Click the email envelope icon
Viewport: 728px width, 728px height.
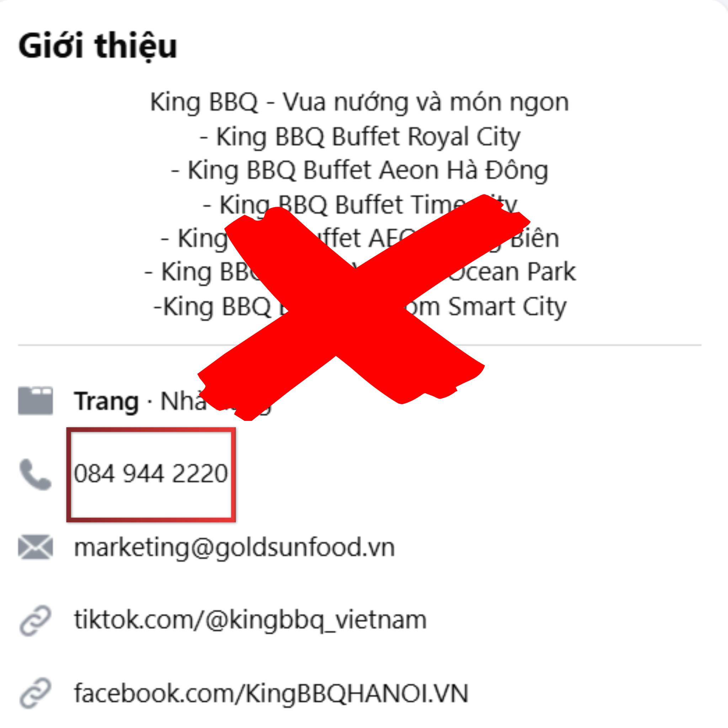(x=36, y=547)
